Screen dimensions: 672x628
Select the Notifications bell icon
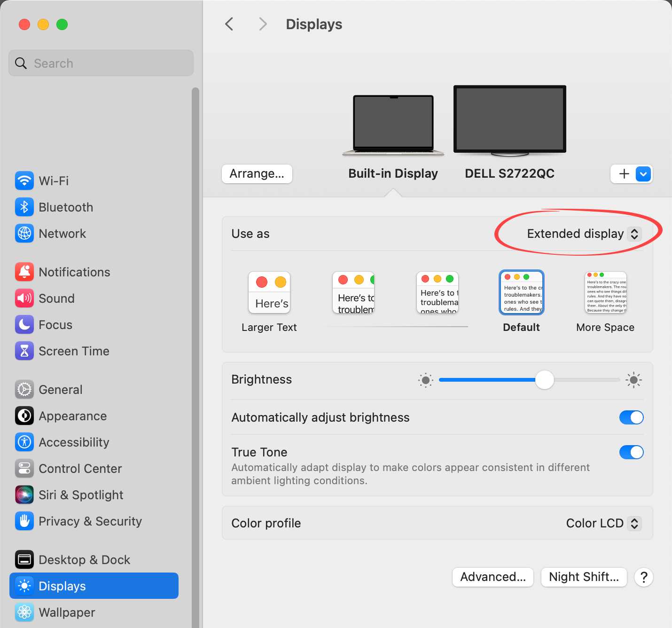coord(24,272)
